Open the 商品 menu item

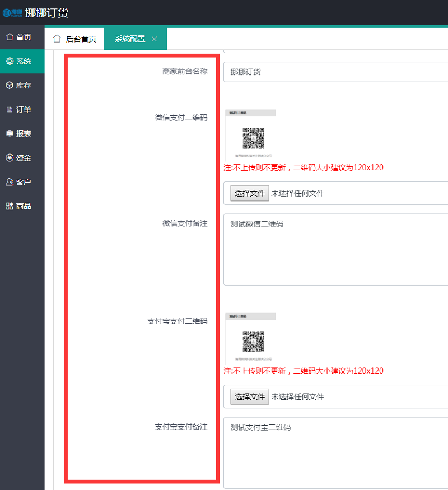(22, 206)
